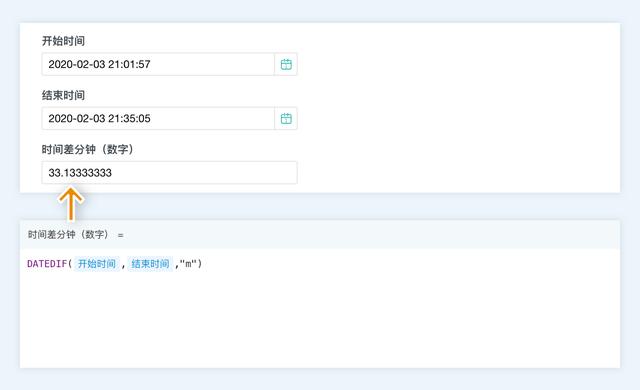Focus the 时间差分钟 number field showing 33.13333333
Viewport: 640px width, 390px height.
click(169, 173)
